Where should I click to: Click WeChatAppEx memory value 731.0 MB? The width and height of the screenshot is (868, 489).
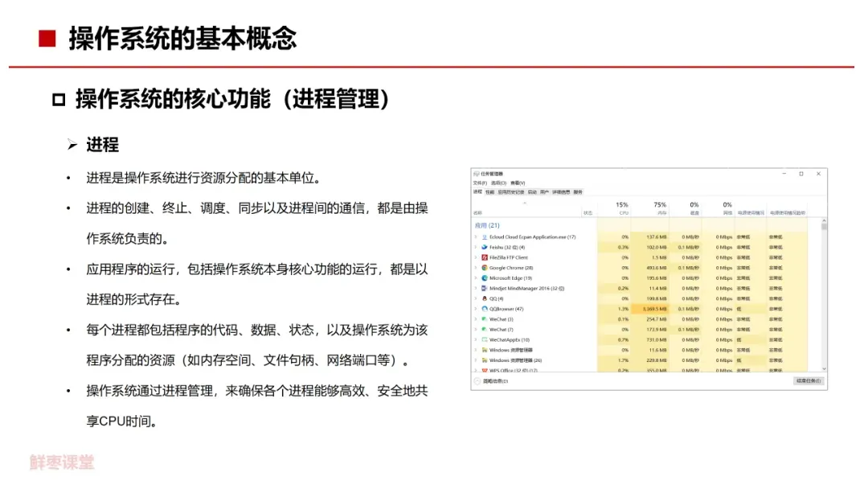coord(657,340)
